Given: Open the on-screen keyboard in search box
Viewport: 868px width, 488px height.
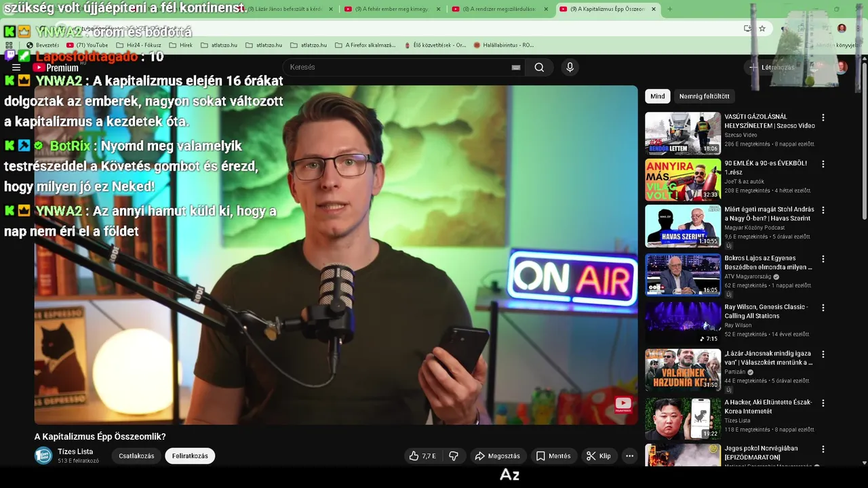Looking at the screenshot, I should coord(516,67).
